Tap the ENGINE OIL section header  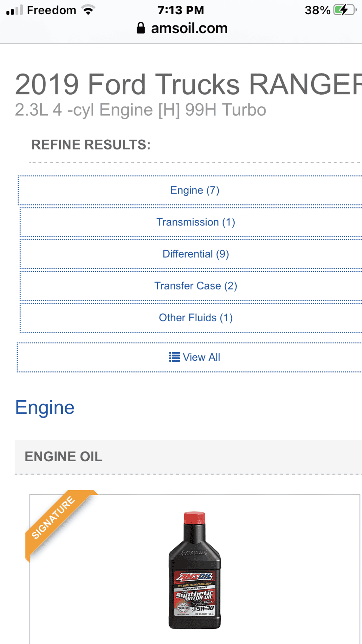(x=63, y=457)
